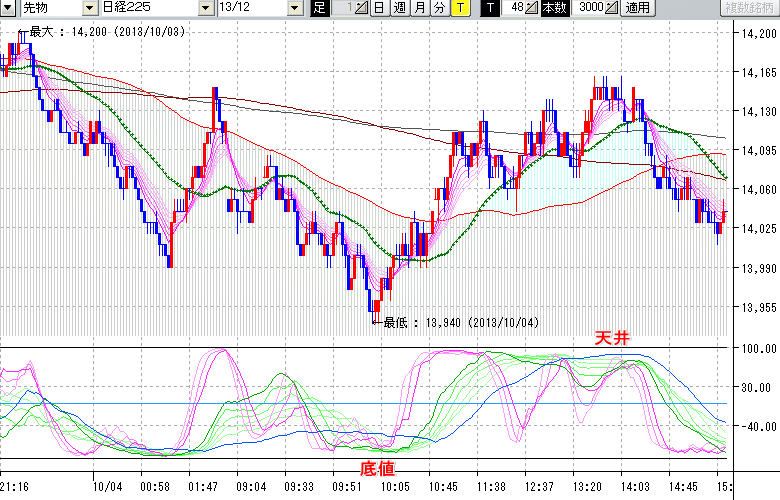Click the 本数 3000 spinner arrow
The width and height of the screenshot is (780, 500).
[x=611, y=8]
